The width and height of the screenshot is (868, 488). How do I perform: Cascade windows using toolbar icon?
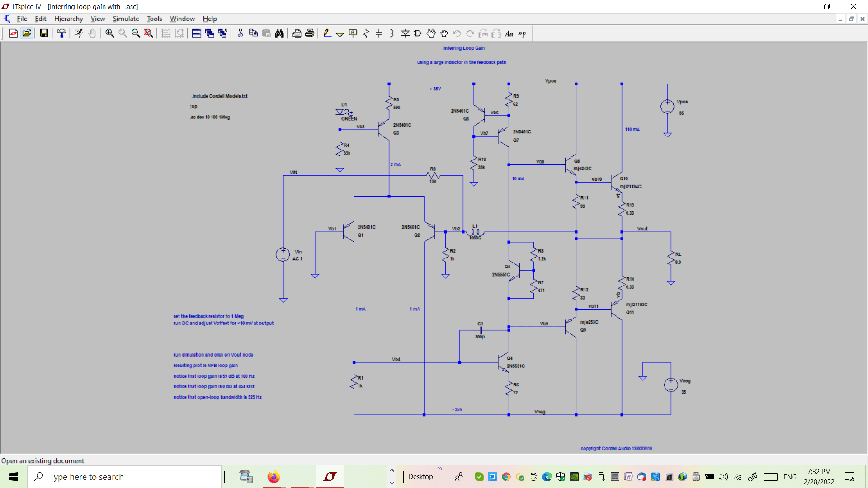pyautogui.click(x=209, y=33)
